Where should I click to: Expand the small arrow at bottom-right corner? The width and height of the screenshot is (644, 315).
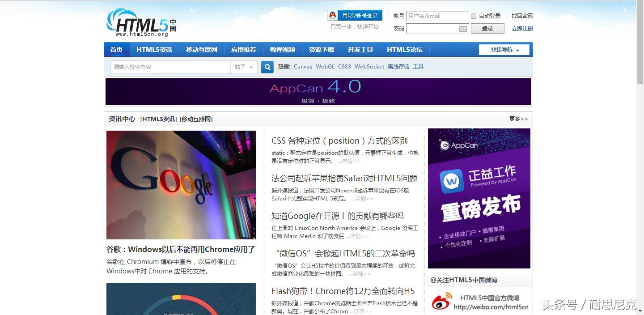click(x=641, y=311)
